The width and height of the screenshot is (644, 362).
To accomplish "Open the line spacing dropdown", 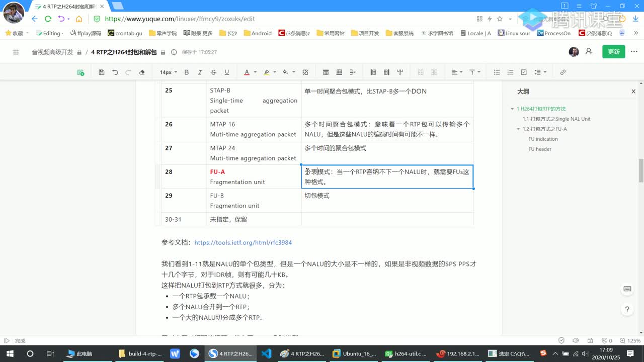I will (540, 72).
